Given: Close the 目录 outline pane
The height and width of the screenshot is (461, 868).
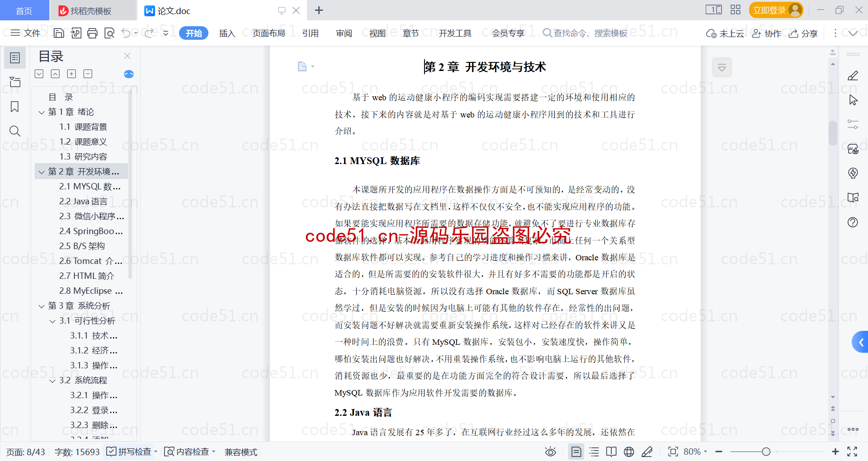Looking at the screenshot, I should click(x=127, y=56).
